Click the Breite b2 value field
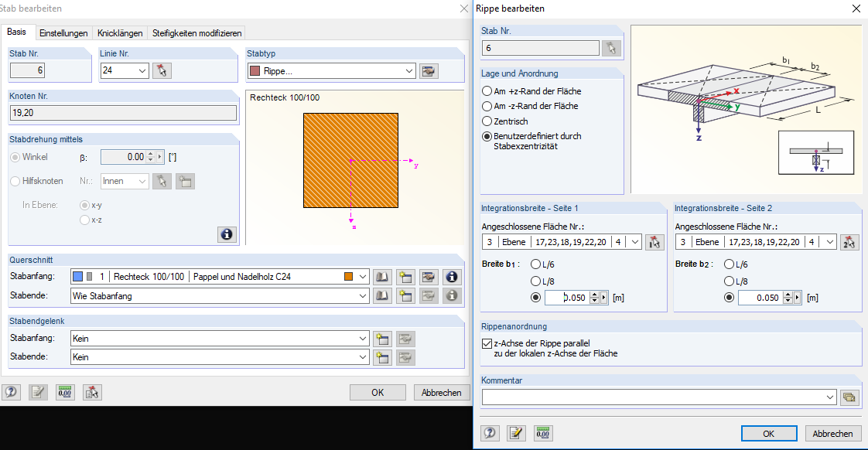This screenshot has width=868, height=450. [760, 298]
